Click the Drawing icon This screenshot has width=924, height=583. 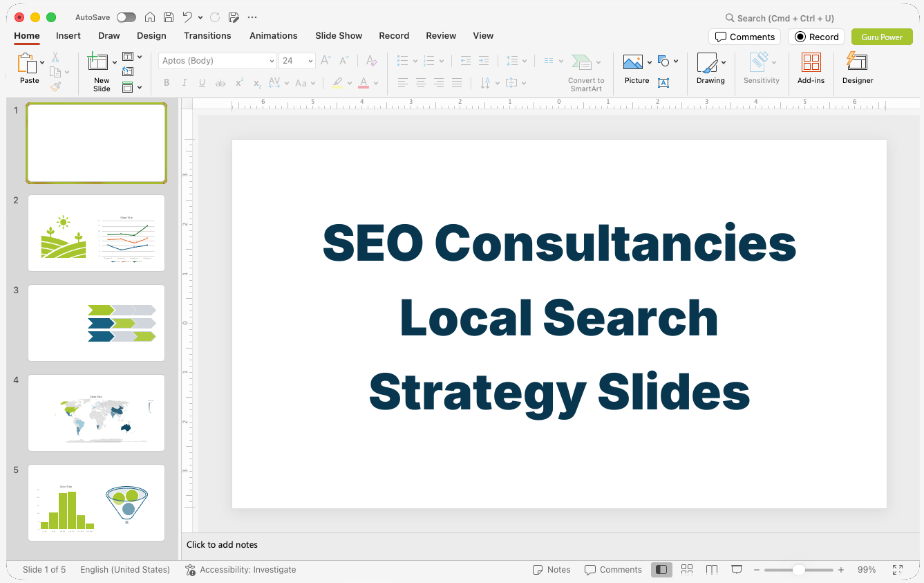pos(708,63)
